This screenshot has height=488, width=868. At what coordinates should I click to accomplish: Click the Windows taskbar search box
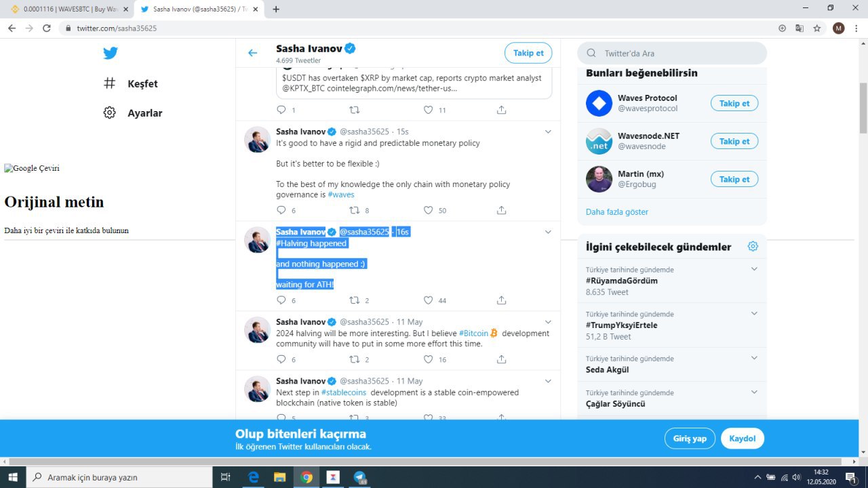[119, 477]
